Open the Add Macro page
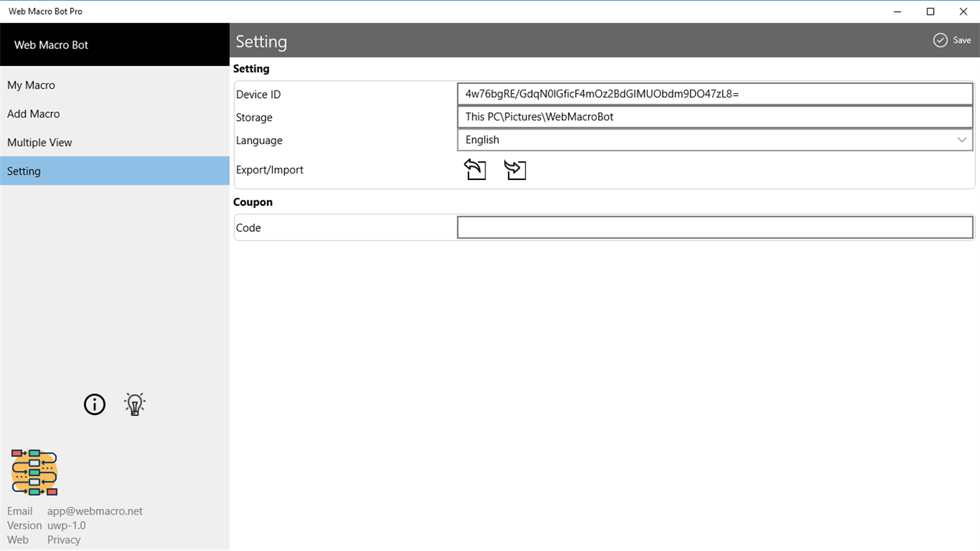This screenshot has height=551, width=980. point(33,113)
